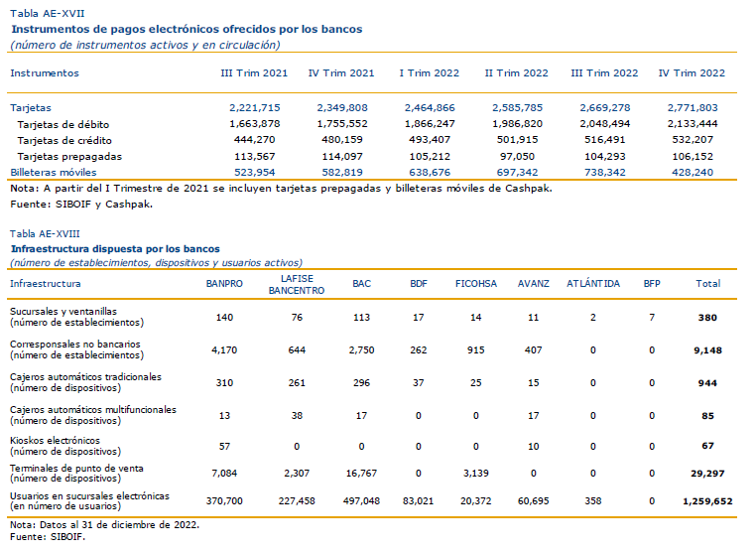Select title 'Infraestructura dispuesta por los bancos'
This screenshot has width=756, height=554.
point(115,249)
